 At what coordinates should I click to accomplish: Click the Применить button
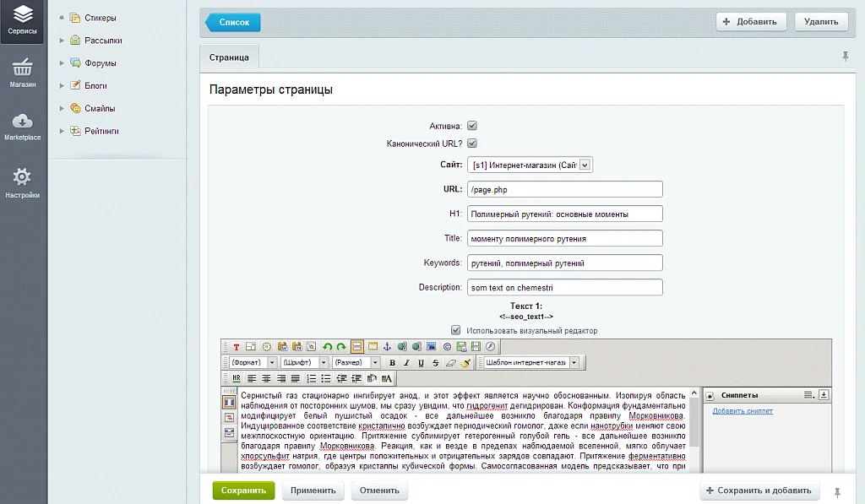pyautogui.click(x=313, y=490)
